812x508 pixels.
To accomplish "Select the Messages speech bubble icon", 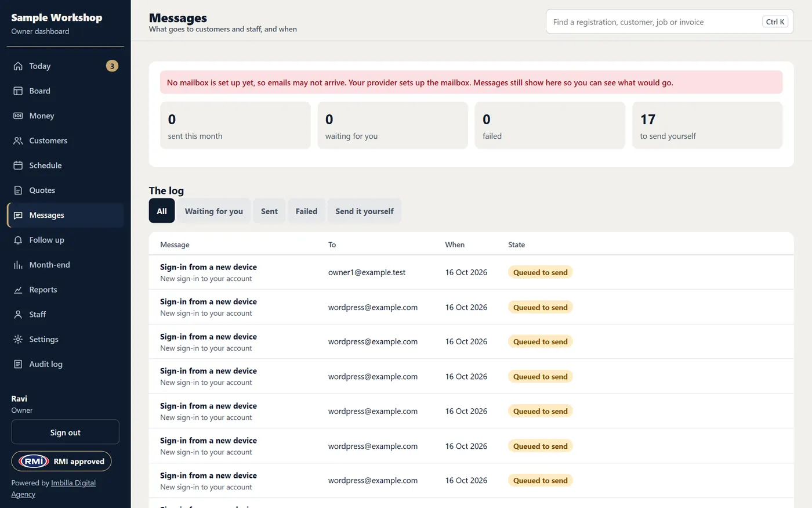I will (18, 215).
